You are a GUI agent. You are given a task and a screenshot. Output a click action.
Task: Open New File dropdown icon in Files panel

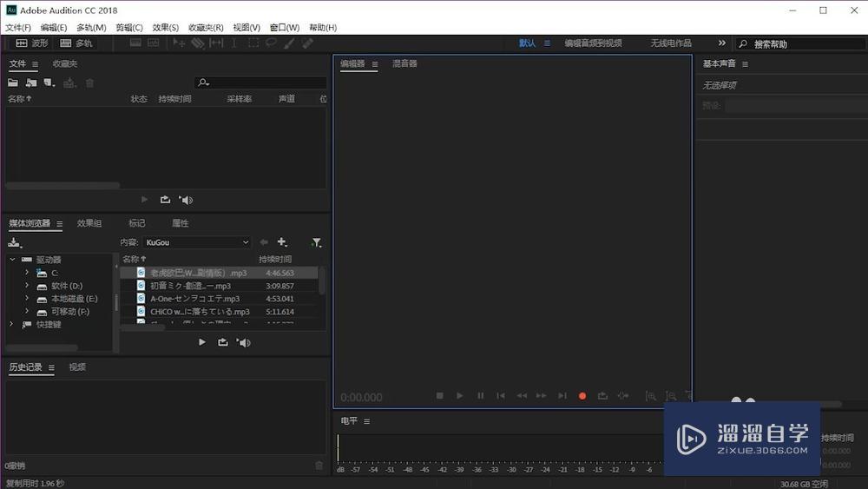(49, 83)
